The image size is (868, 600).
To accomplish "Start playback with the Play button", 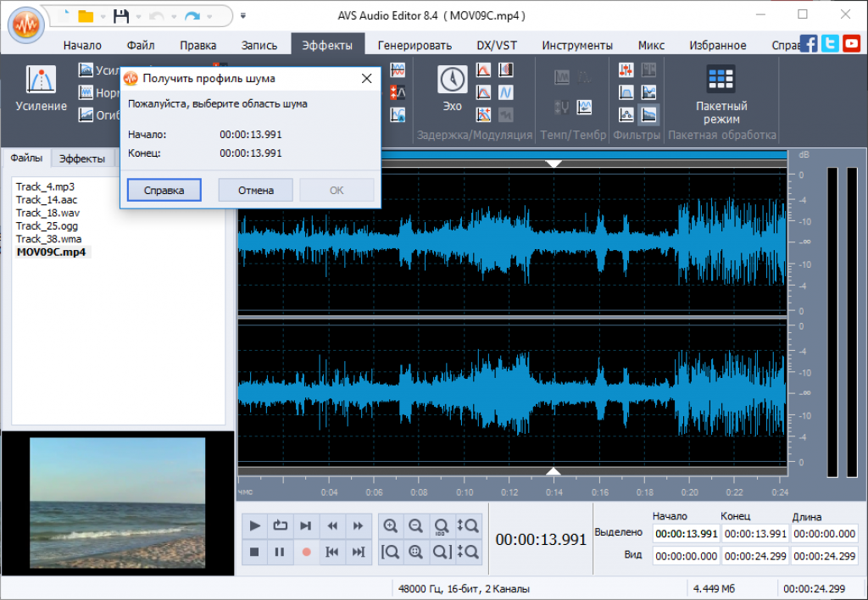I will tap(254, 525).
